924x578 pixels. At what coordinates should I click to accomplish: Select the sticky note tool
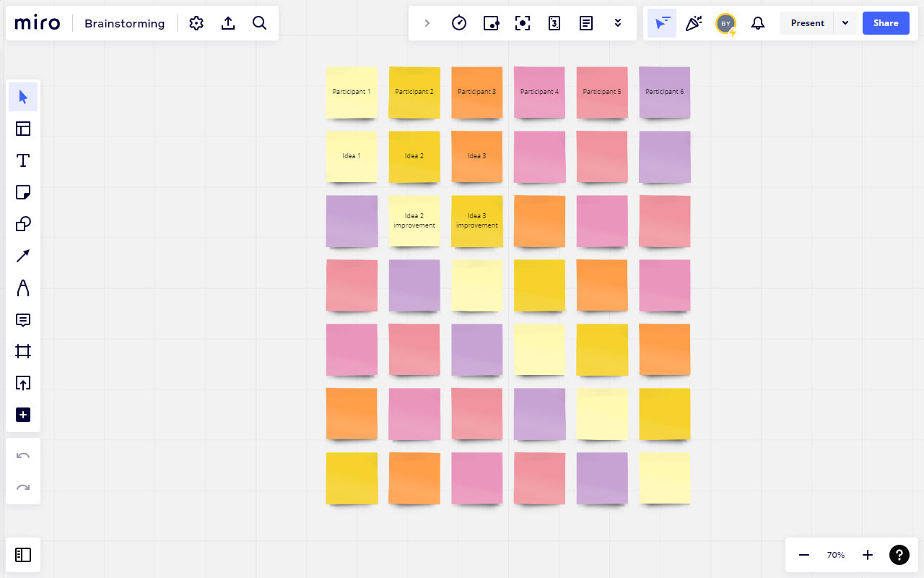(x=23, y=192)
